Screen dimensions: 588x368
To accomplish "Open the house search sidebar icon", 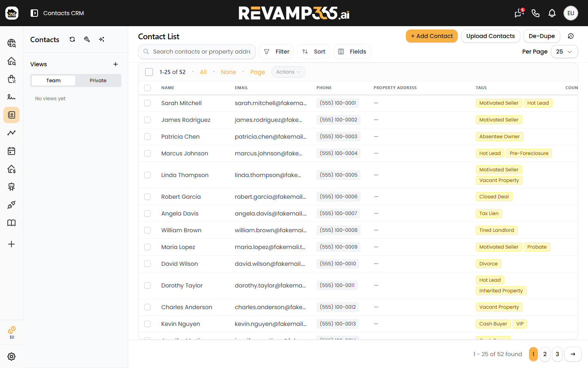I will click(x=11, y=61).
